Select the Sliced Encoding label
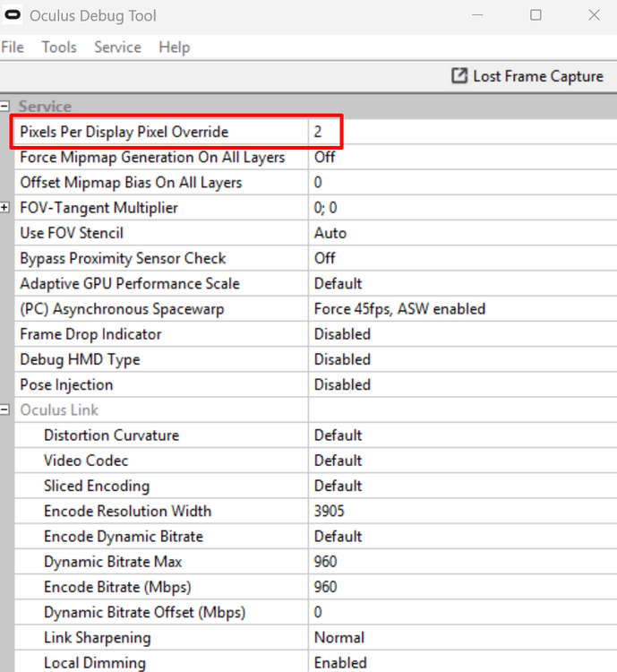The height and width of the screenshot is (672, 617). click(97, 486)
